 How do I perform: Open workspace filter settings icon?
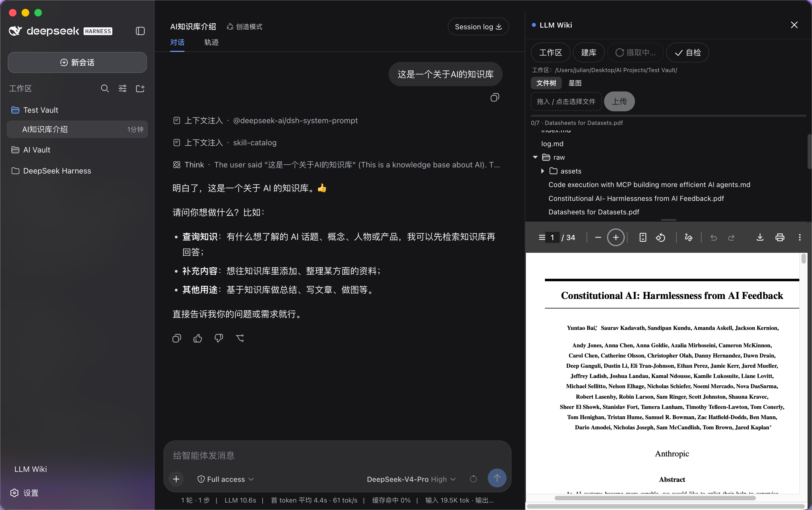pos(122,88)
